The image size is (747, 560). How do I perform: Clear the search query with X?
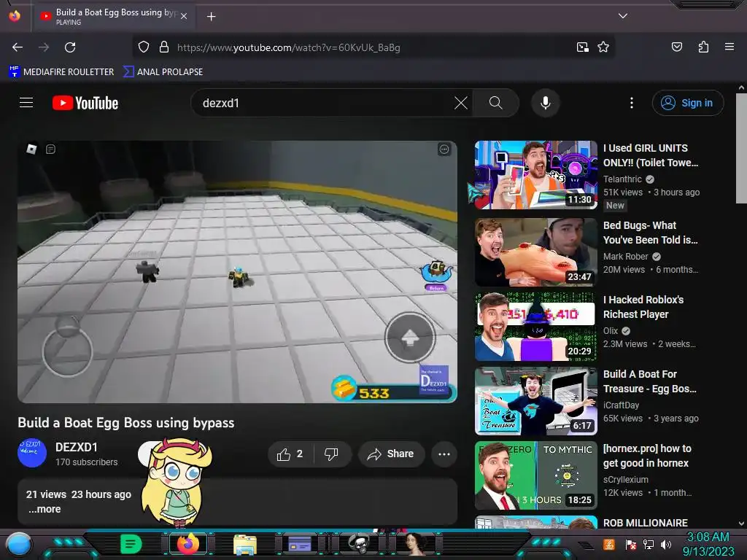click(461, 103)
